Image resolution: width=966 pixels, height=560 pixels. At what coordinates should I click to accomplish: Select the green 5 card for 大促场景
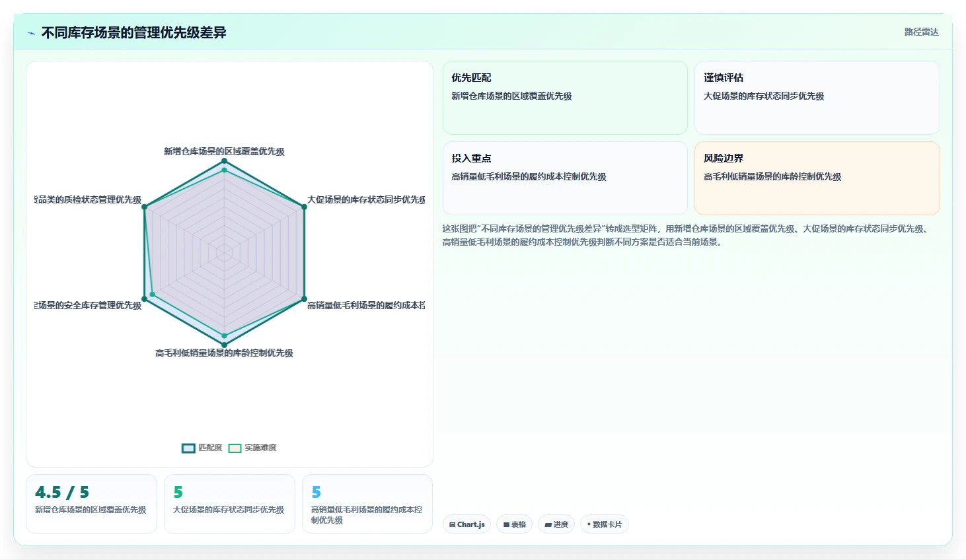click(229, 504)
